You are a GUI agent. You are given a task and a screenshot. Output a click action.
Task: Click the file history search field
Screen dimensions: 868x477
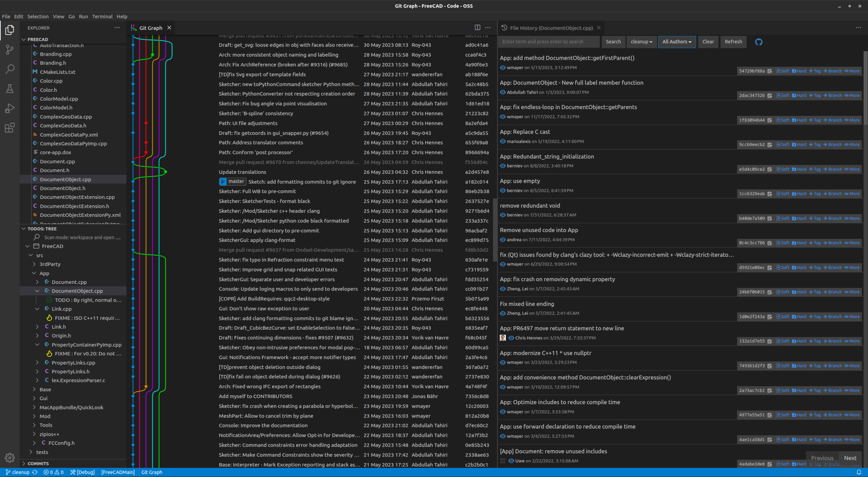click(x=549, y=42)
